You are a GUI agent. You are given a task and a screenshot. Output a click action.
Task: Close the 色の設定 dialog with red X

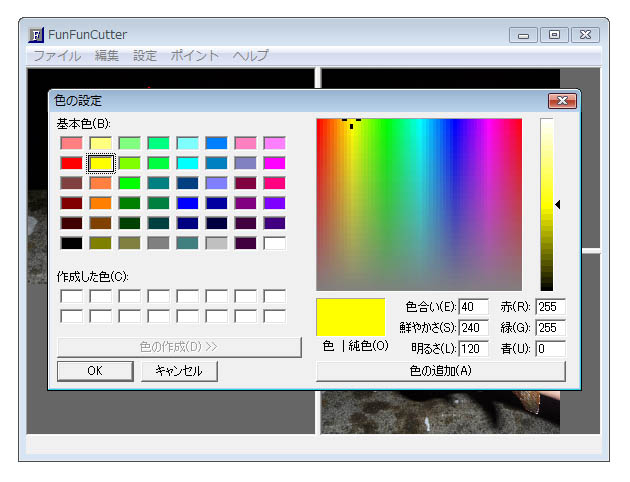(562, 100)
